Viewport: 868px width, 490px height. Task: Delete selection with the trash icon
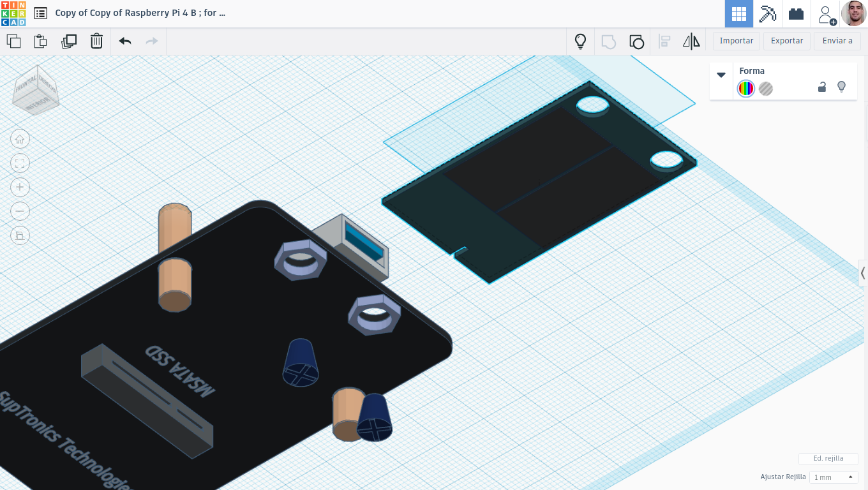(x=96, y=41)
